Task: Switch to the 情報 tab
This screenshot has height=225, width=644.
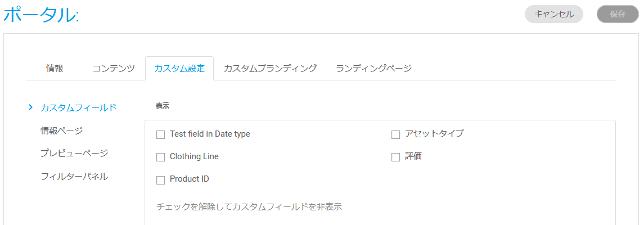Action: pos(55,69)
